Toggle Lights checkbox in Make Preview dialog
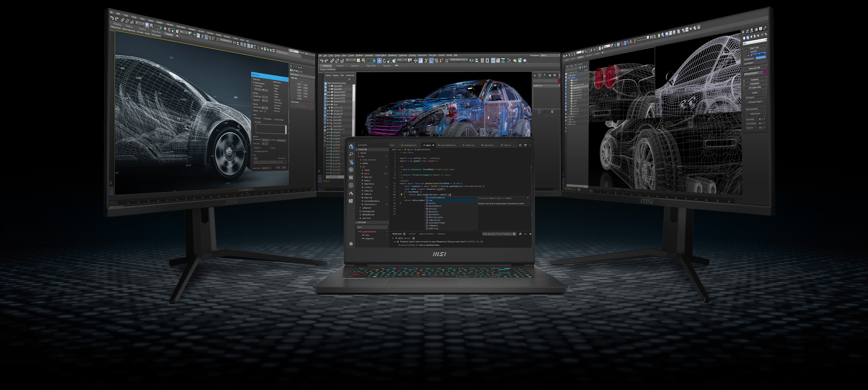This screenshot has width=868, height=390. pos(274,91)
